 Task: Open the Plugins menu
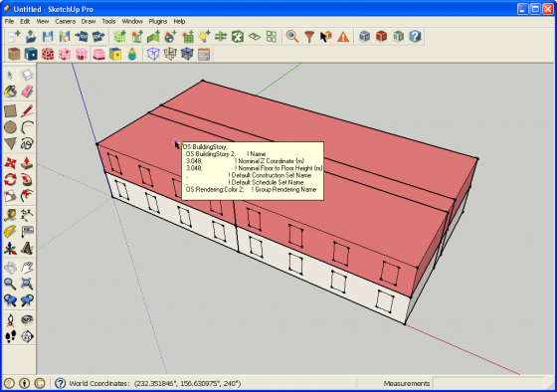[x=158, y=21]
